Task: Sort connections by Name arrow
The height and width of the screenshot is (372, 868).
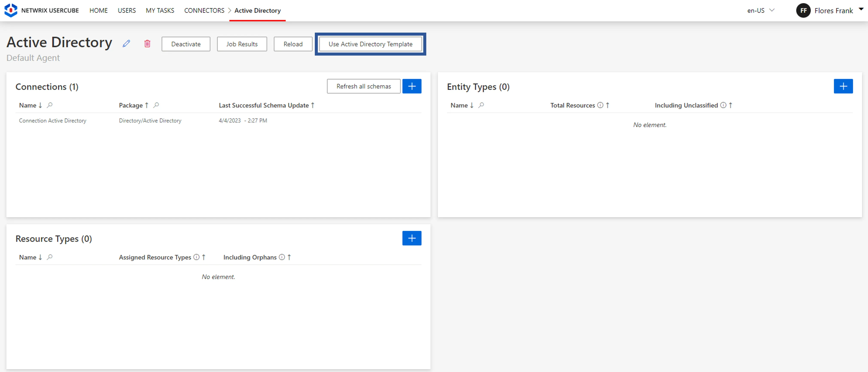Action: click(40, 105)
